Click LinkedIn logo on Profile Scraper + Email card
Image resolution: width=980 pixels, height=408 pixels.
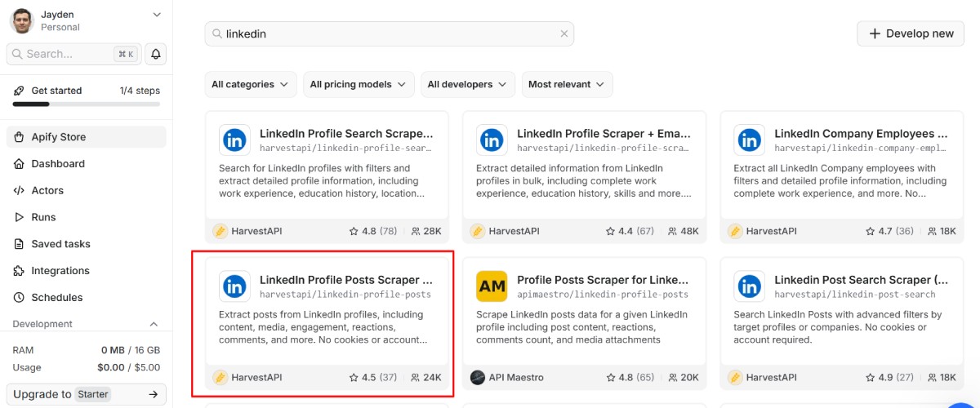(x=492, y=140)
